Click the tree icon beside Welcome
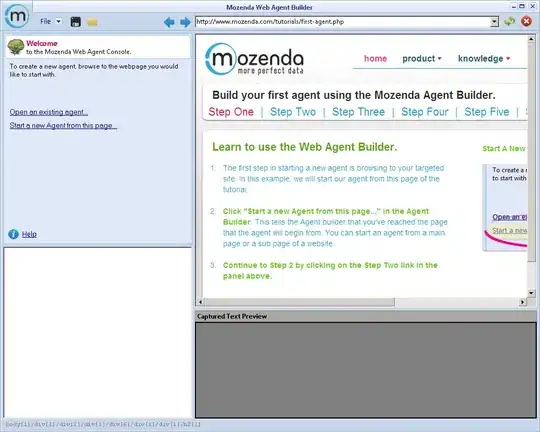This screenshot has width=540, height=432. [x=15, y=47]
